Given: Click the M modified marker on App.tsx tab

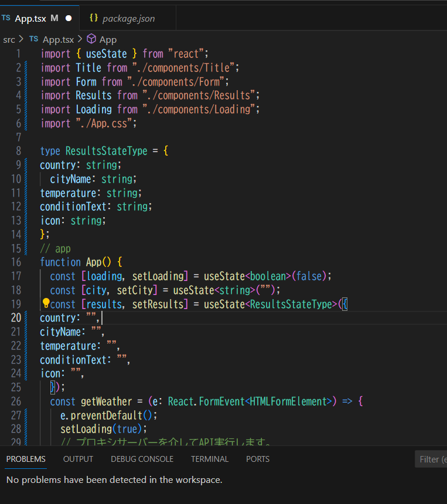Looking at the screenshot, I should (54, 18).
